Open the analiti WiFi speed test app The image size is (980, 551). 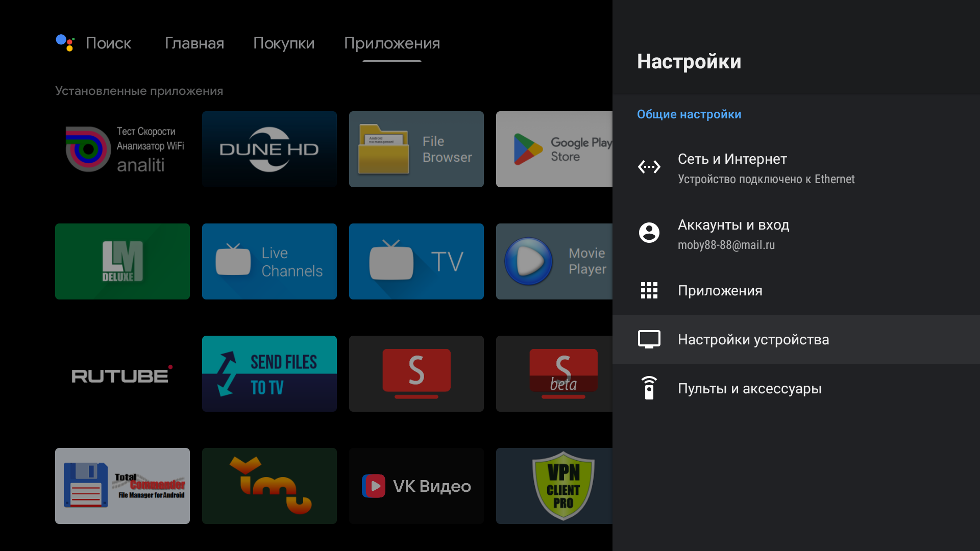tap(122, 149)
